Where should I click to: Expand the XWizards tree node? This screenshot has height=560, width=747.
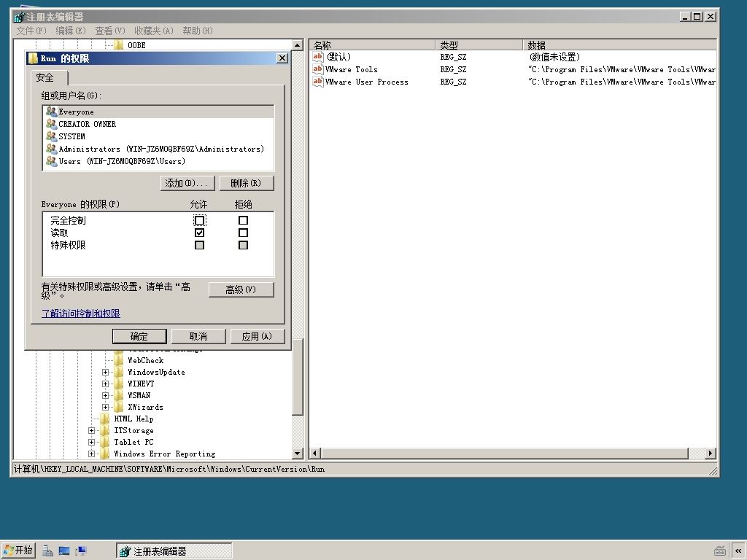(x=105, y=407)
